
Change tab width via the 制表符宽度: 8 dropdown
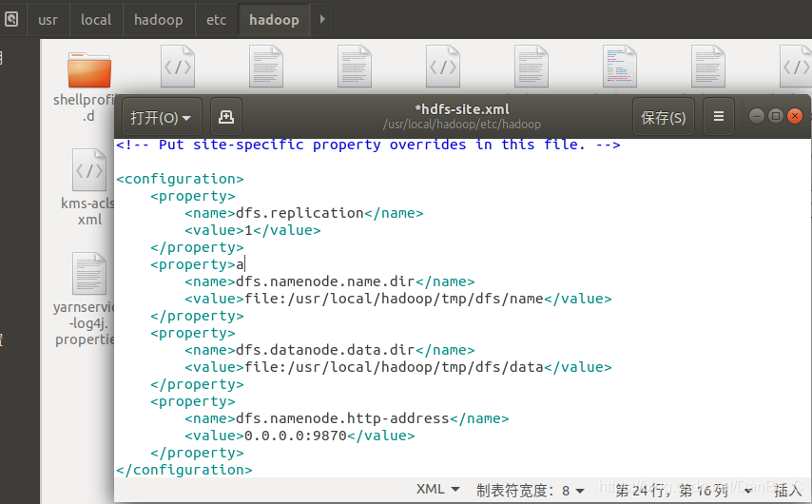(x=531, y=490)
